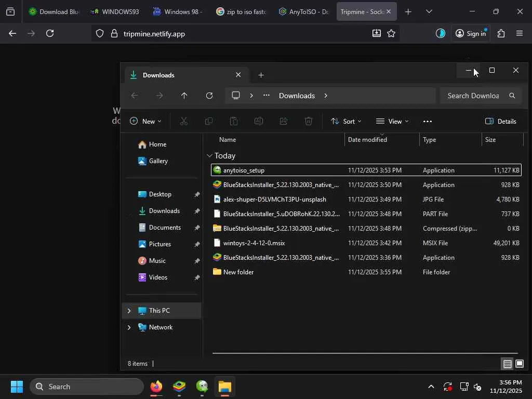Image resolution: width=532 pixels, height=399 pixels.
Task: Click the This PC monitor icon in address bar
Action: [236, 96]
